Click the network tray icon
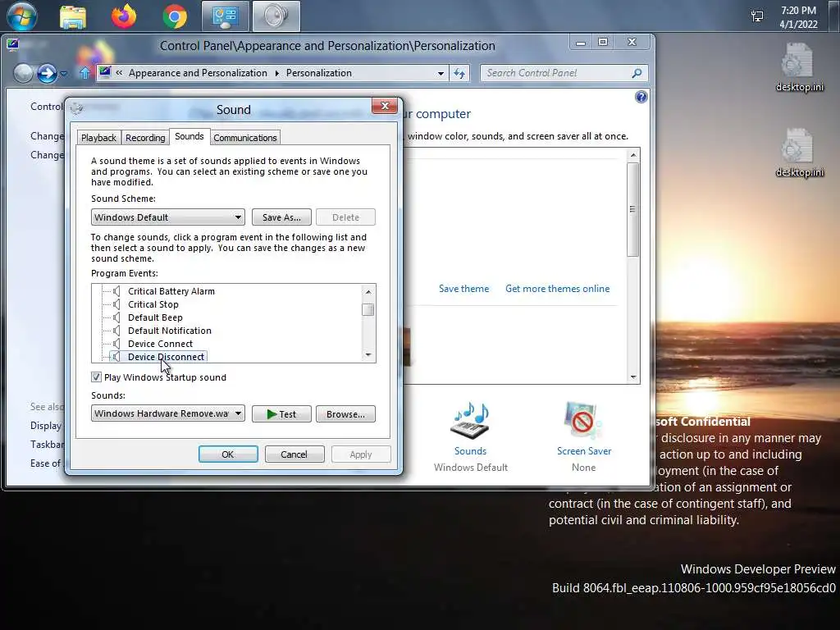This screenshot has height=630, width=840. point(757,16)
